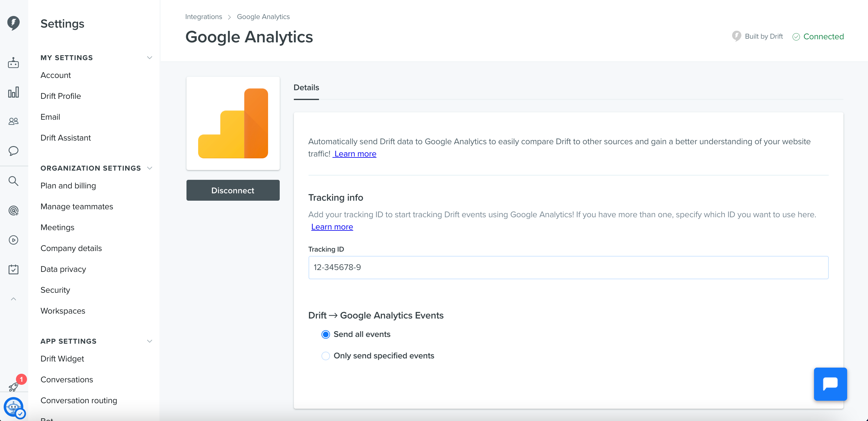Open the conversations chat bubble icon
Screen dimensions: 868x421
13,151
